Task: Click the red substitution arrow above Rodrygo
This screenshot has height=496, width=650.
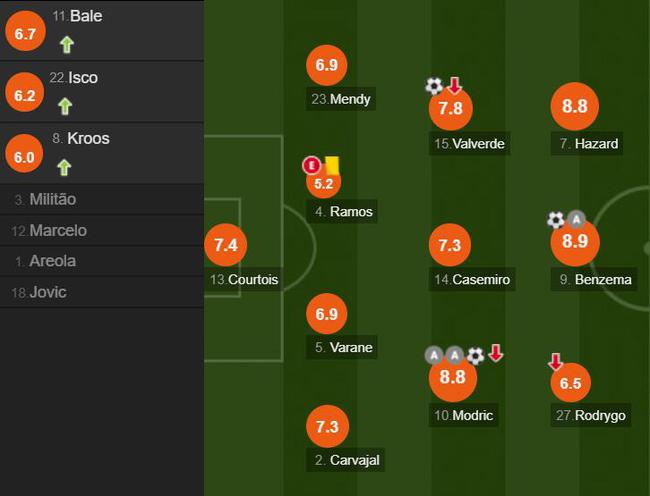Action: click(555, 361)
